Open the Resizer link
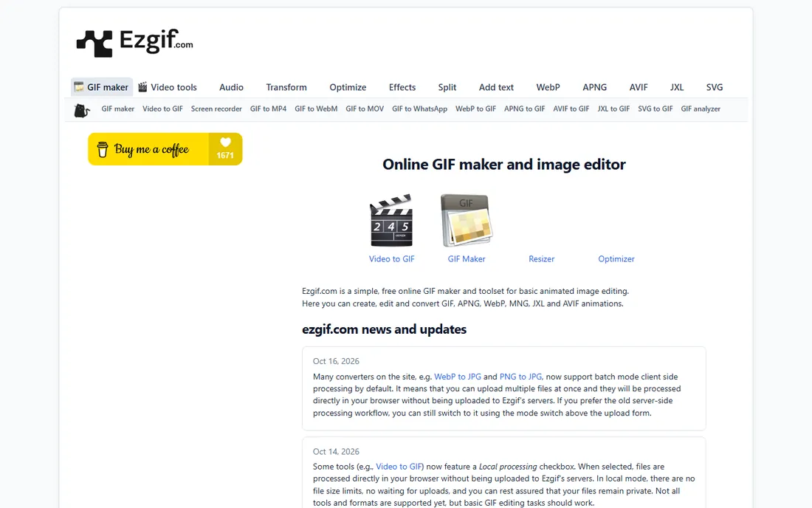 point(542,259)
